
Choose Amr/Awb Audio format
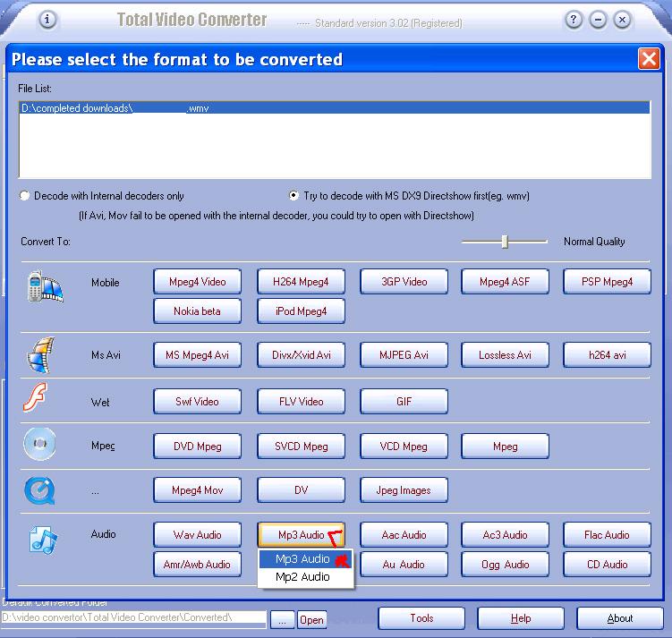click(x=197, y=565)
